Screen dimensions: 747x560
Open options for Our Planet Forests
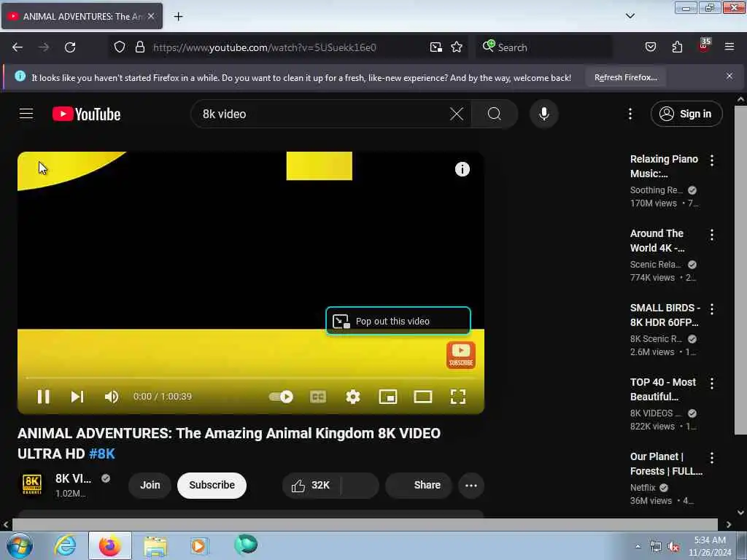[x=712, y=457]
